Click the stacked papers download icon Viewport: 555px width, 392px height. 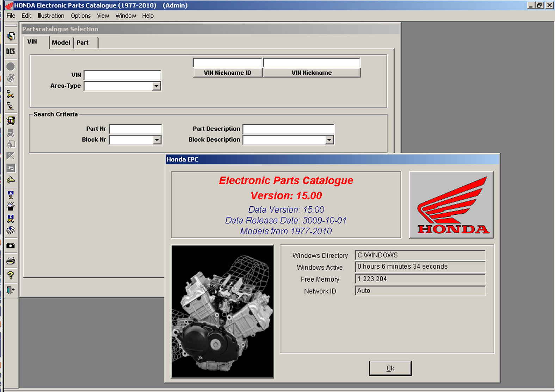(x=11, y=231)
